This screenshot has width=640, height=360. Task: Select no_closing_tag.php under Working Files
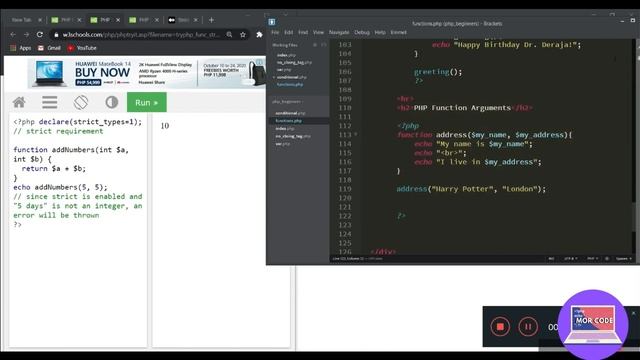coord(294,62)
